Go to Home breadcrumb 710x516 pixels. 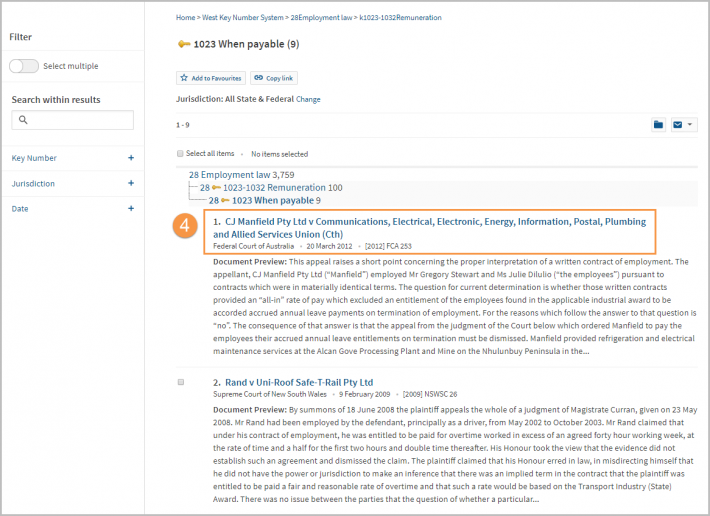tap(185, 18)
